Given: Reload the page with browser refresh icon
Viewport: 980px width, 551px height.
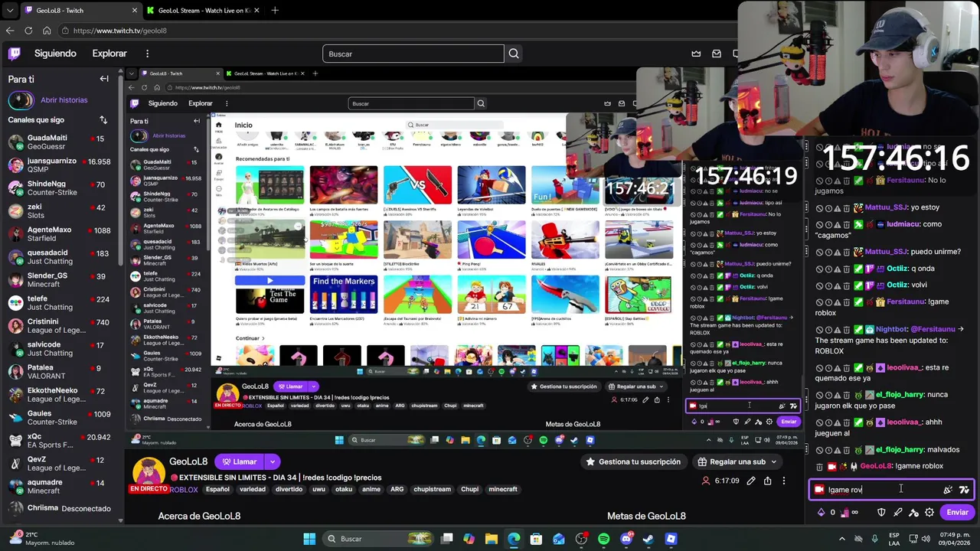Looking at the screenshot, I should 28,31.
